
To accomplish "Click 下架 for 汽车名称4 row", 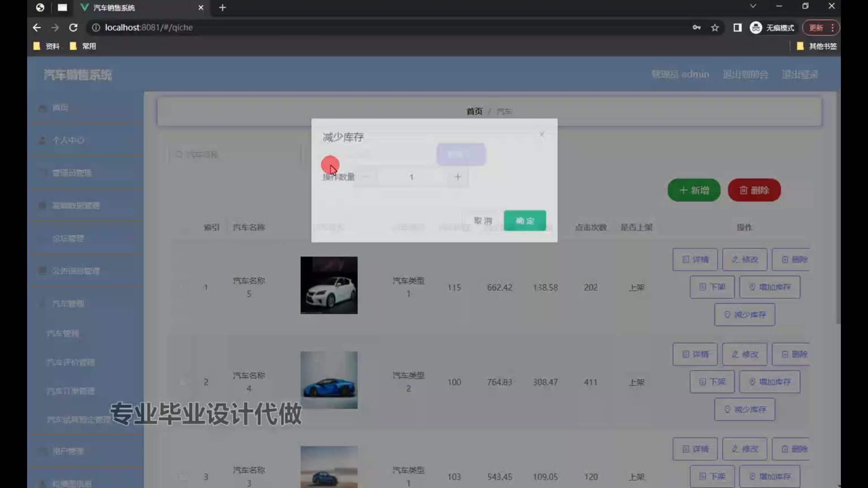I will [x=712, y=382].
